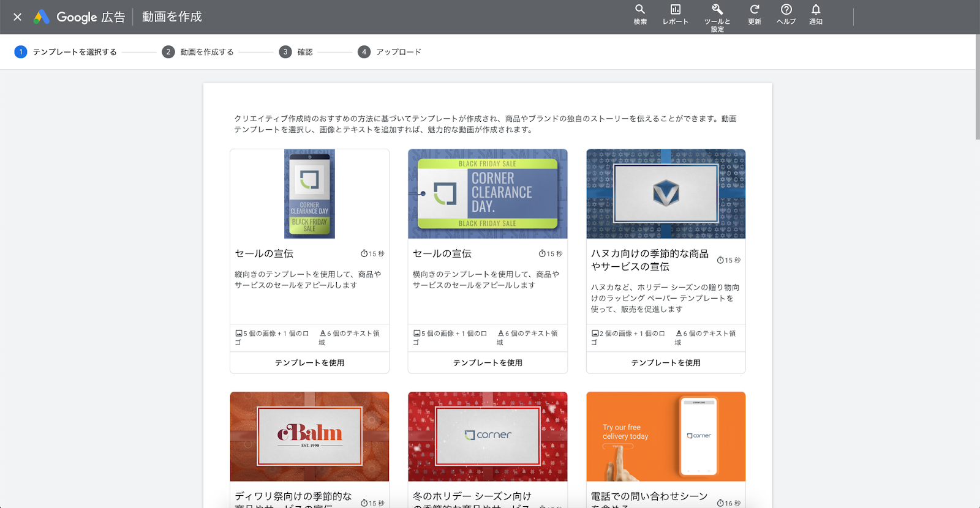Select step 3 確認

296,52
